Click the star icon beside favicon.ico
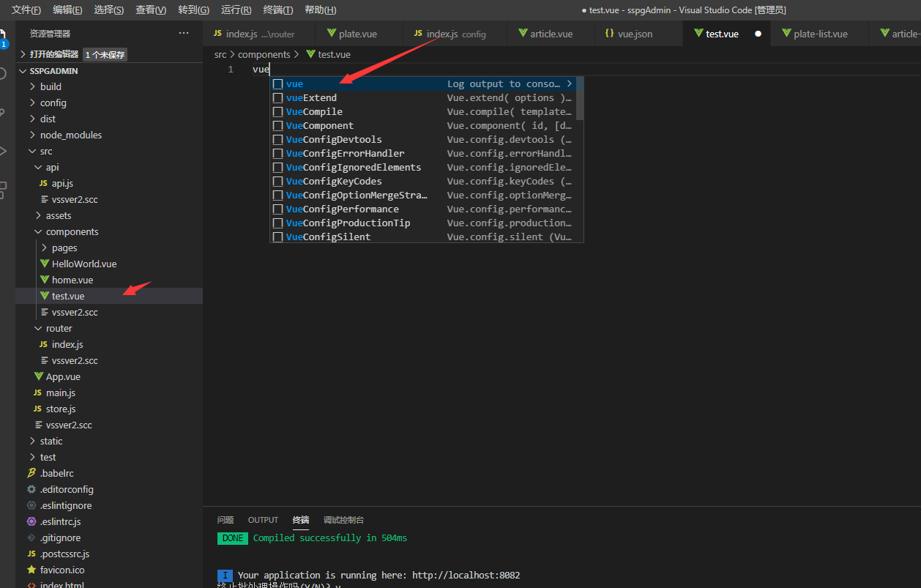The width and height of the screenshot is (921, 588). 31,570
